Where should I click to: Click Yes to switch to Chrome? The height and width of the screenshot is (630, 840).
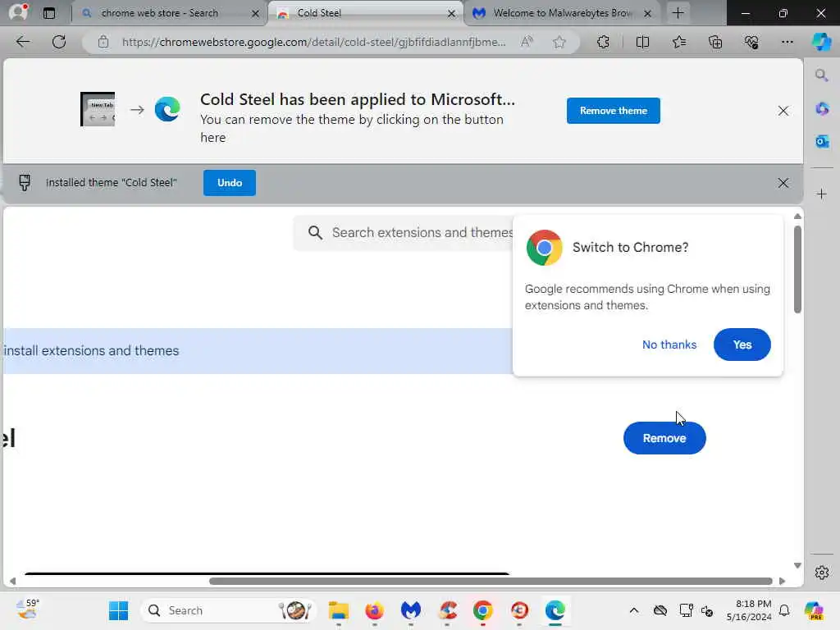pos(742,345)
